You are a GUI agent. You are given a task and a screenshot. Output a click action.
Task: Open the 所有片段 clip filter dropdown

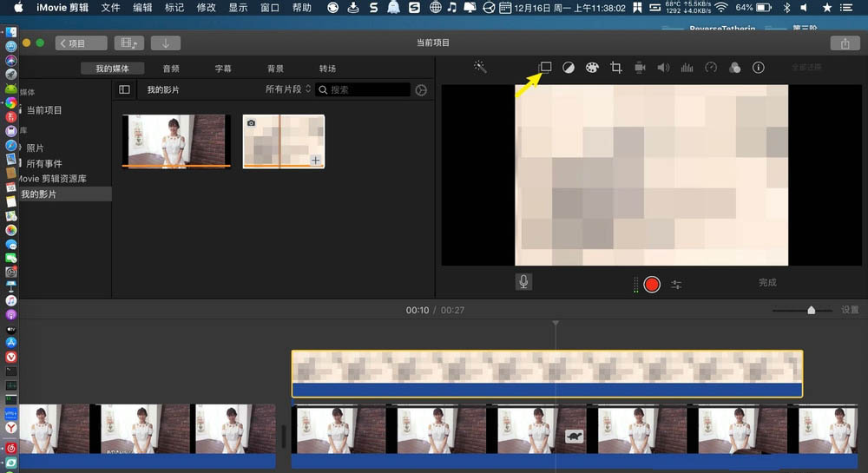coord(288,89)
